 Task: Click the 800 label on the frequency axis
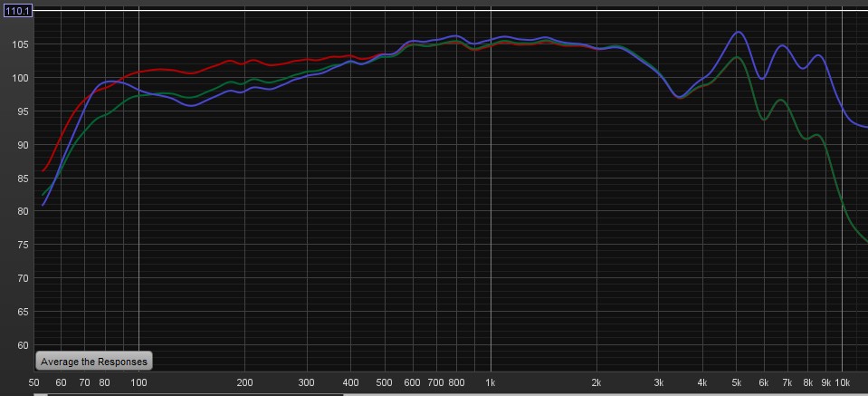[x=456, y=382]
